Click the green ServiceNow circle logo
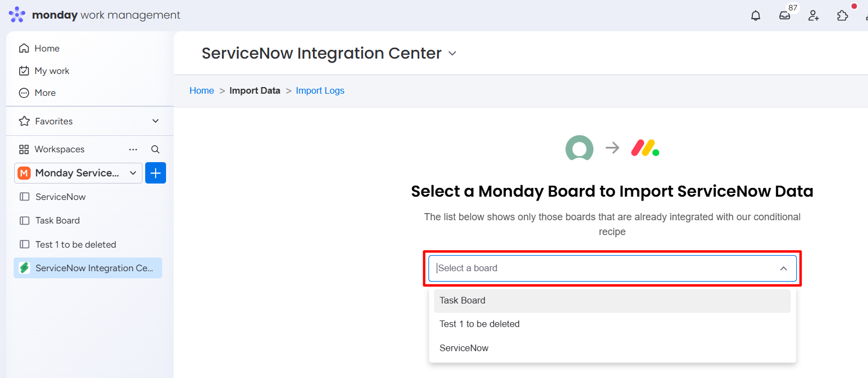The width and height of the screenshot is (868, 378). (x=579, y=148)
